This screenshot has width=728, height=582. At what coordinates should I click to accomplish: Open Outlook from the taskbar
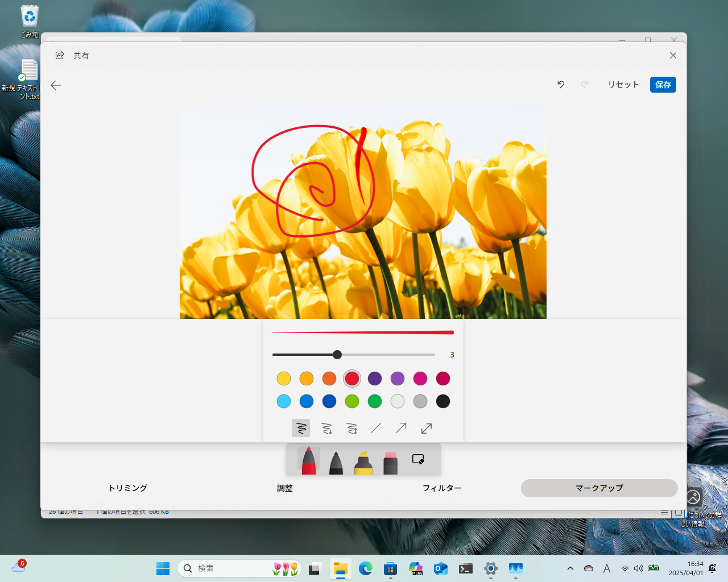pyautogui.click(x=441, y=568)
